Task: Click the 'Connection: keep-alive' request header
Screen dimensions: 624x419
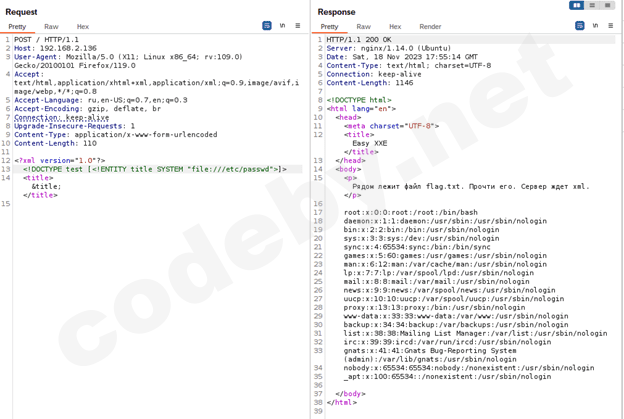Action: [62, 117]
